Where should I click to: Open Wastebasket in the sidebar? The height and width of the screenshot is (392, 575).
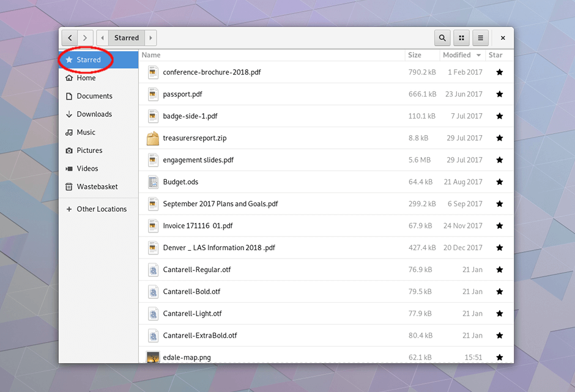click(x=98, y=187)
